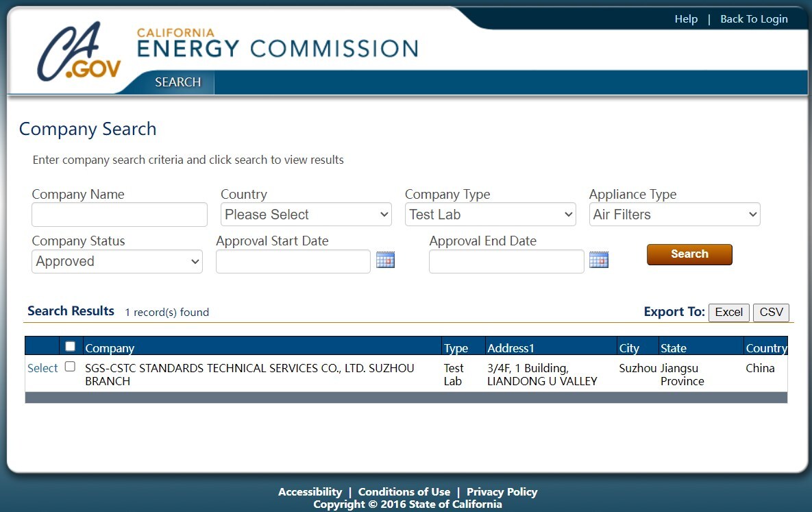
Task: Open the Company Type dropdown
Action: tap(490, 215)
